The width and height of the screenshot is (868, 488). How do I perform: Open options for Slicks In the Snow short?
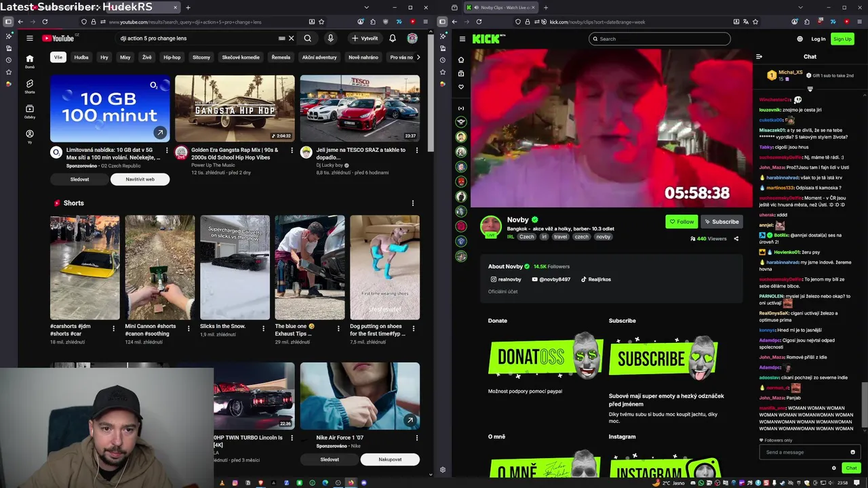pos(264,328)
